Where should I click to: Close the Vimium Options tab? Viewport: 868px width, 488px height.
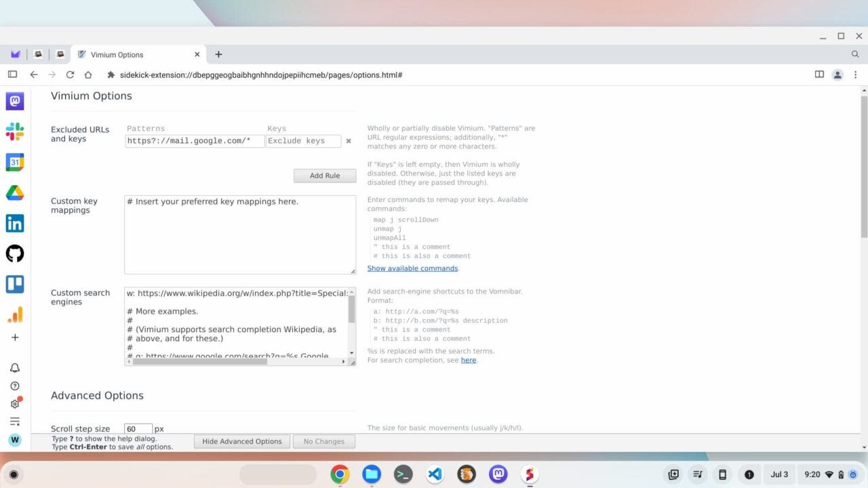[x=197, y=54]
